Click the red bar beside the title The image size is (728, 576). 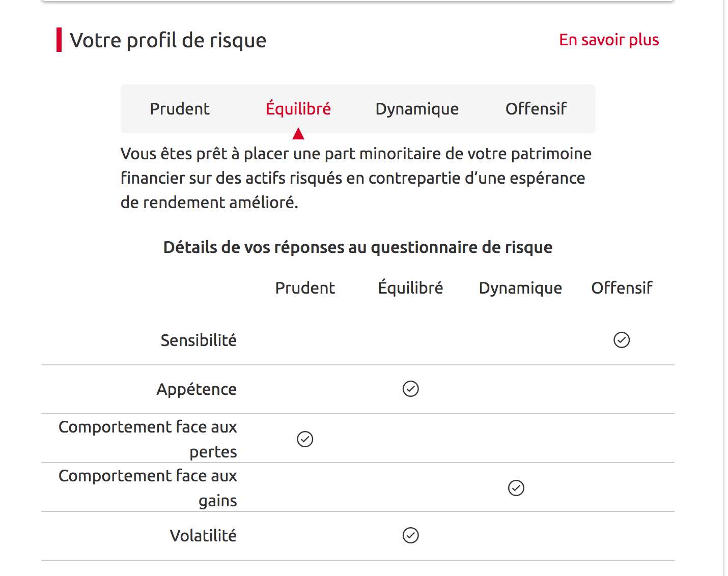point(59,40)
